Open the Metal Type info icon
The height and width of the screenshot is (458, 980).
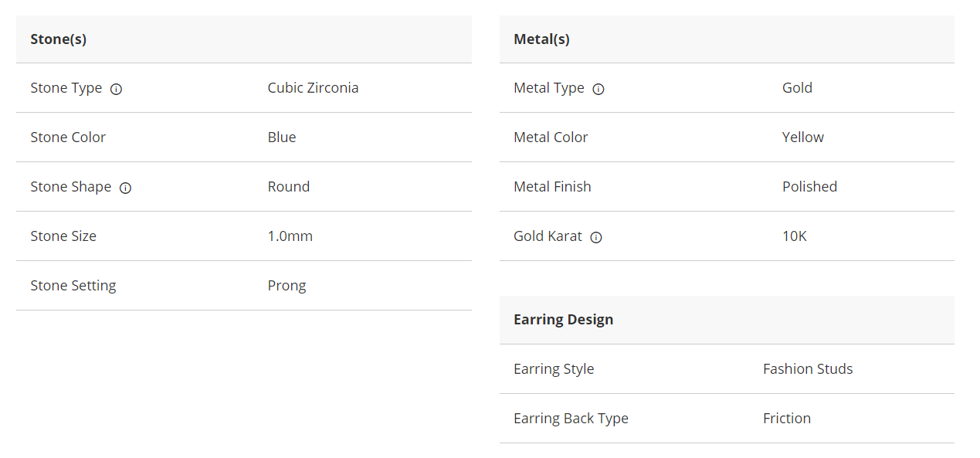[x=598, y=89]
